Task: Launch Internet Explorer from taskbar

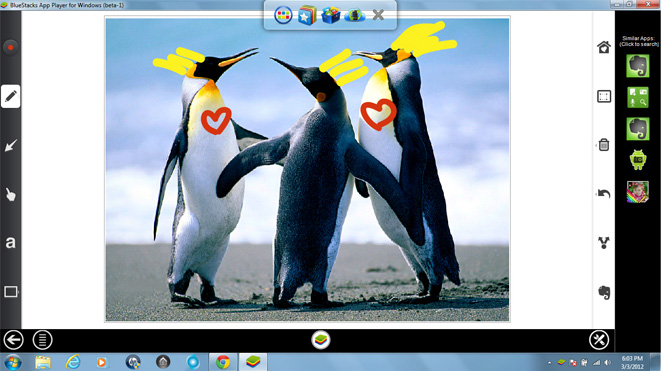Action: 73,362
